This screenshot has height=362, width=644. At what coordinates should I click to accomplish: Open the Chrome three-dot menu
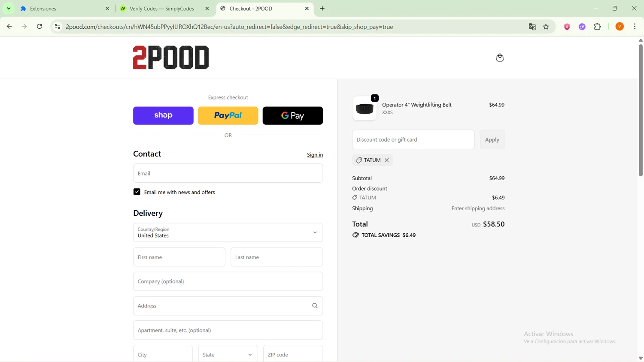click(635, 27)
